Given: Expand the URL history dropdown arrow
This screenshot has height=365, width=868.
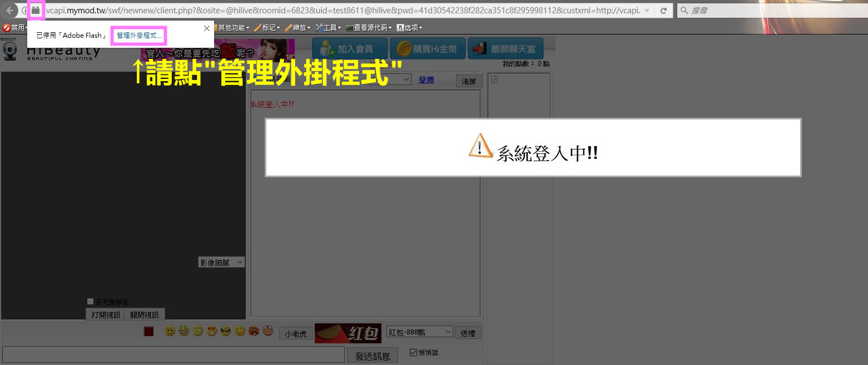Looking at the screenshot, I should pos(647,11).
